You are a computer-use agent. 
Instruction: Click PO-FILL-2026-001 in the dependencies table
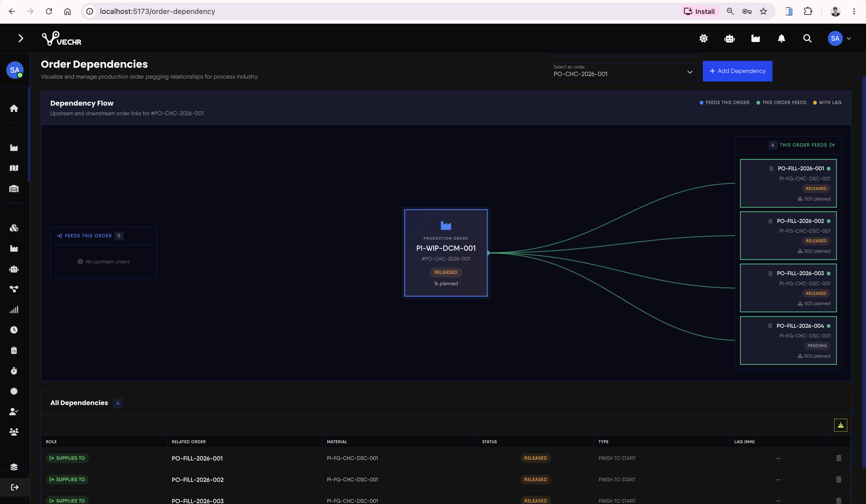[197, 458]
